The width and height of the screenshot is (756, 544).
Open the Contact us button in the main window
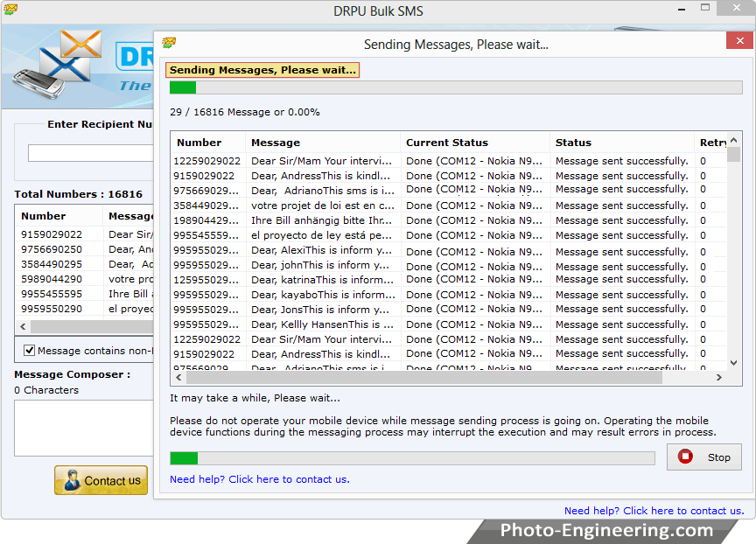tap(101, 480)
